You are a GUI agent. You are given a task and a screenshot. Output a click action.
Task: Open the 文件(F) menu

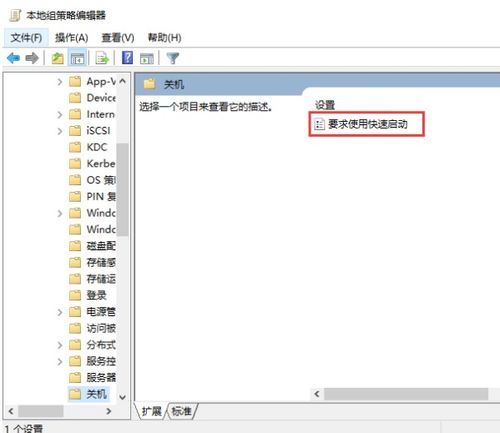coord(26,38)
